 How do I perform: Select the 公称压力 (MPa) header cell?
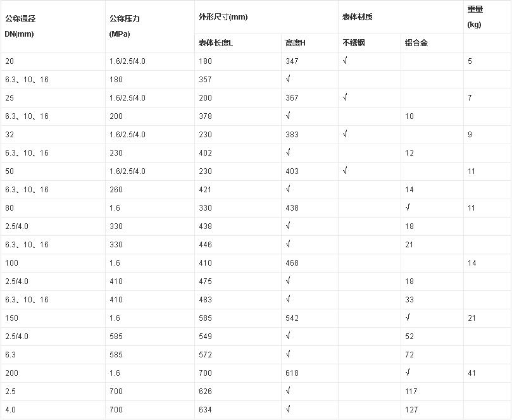[x=124, y=26]
